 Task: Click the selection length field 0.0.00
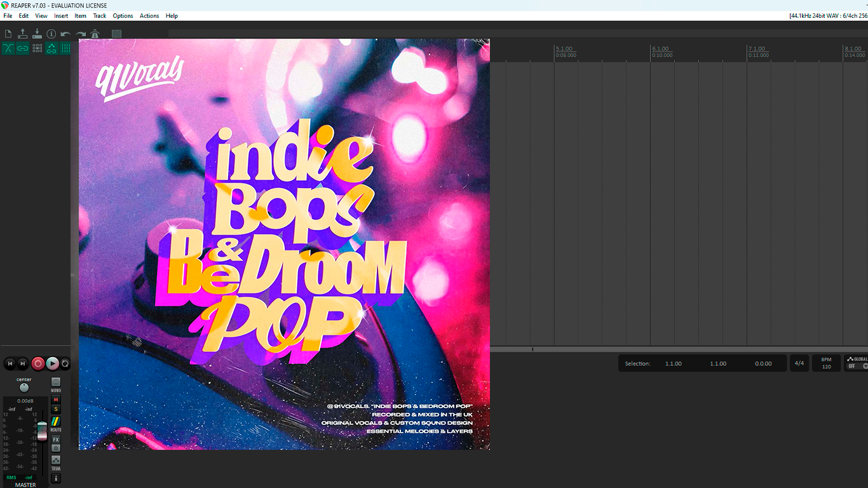763,363
